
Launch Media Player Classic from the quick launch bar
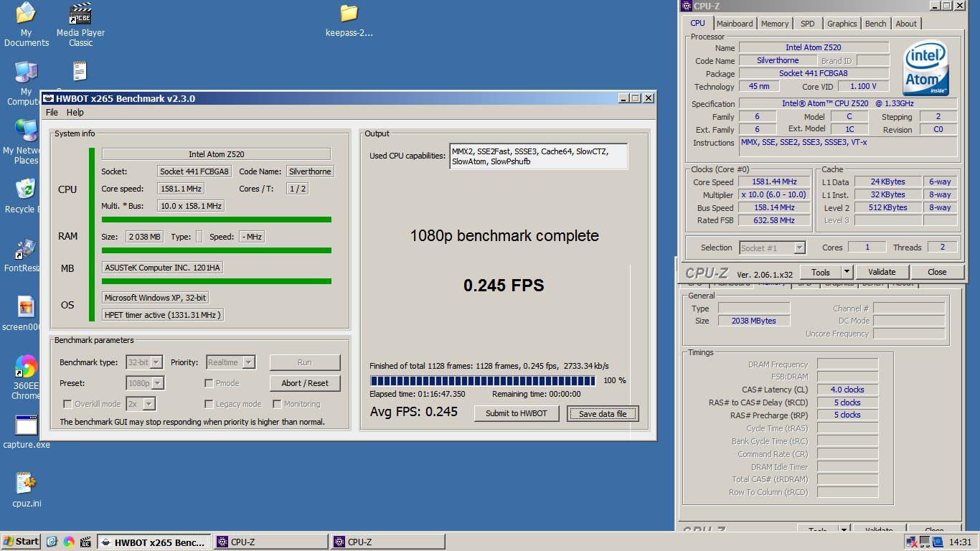[86, 542]
